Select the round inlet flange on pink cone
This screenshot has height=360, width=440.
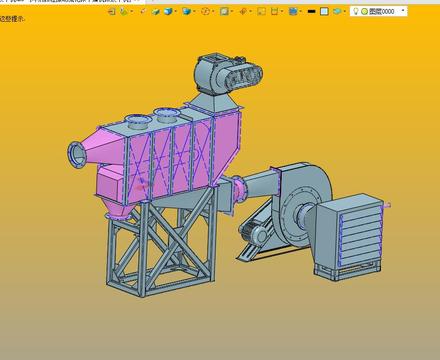coord(76,155)
